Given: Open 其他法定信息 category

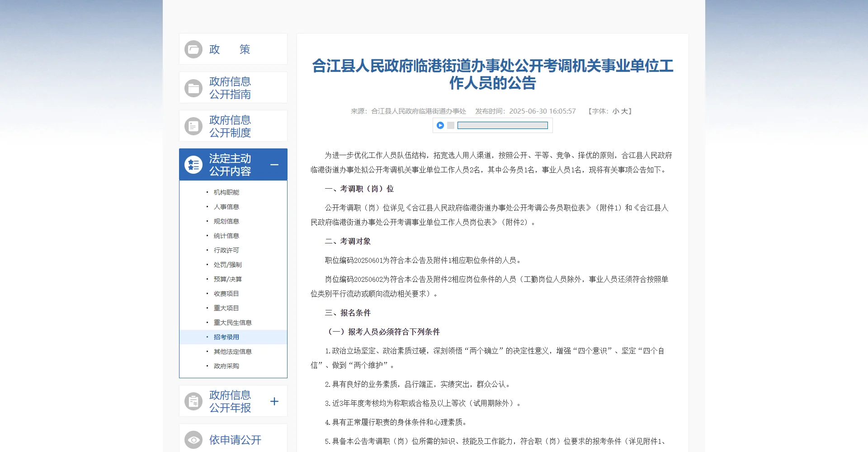Looking at the screenshot, I should click(233, 352).
